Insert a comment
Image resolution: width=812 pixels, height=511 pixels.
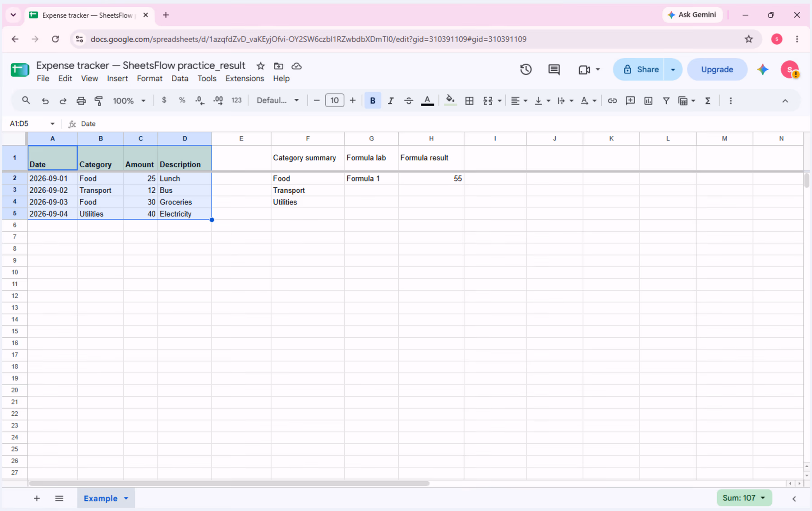pyautogui.click(x=630, y=101)
